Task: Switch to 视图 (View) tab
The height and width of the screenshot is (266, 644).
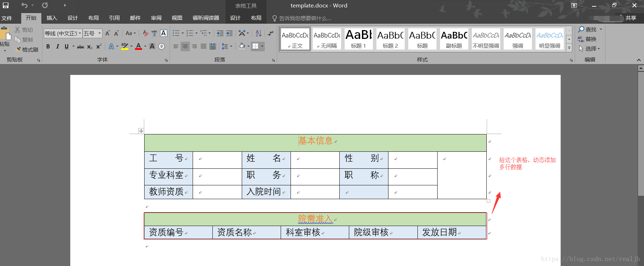Action: pyautogui.click(x=177, y=18)
